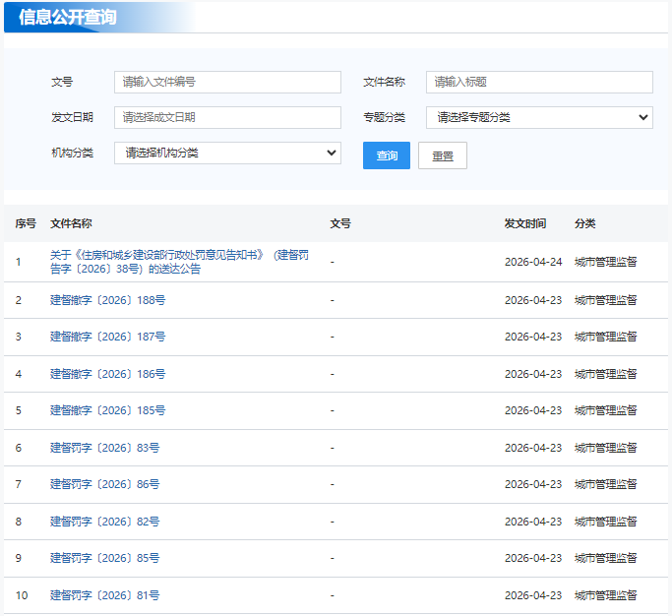This screenshot has width=672, height=616.
Task: Open document 建督罚字〔2026〕83号
Action: click(x=105, y=448)
